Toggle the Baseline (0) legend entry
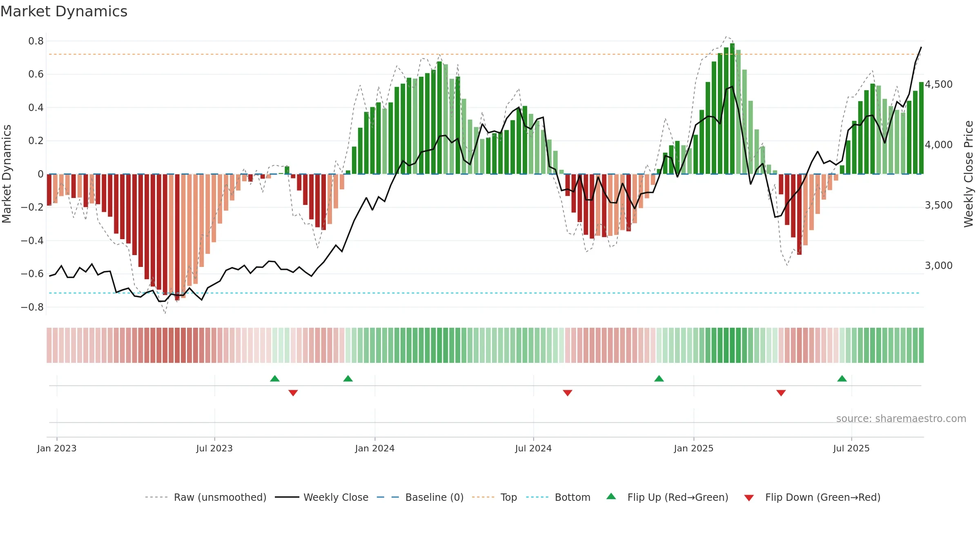The width and height of the screenshot is (980, 551). pyautogui.click(x=420, y=497)
